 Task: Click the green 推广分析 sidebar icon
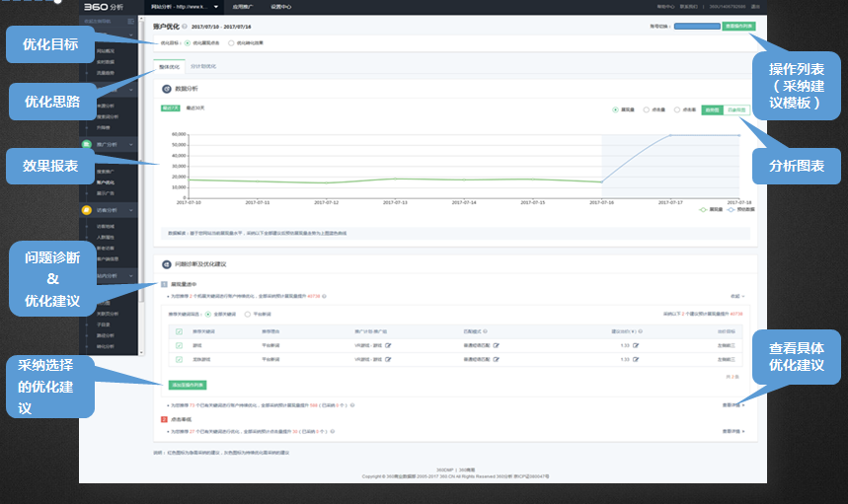pos(88,144)
